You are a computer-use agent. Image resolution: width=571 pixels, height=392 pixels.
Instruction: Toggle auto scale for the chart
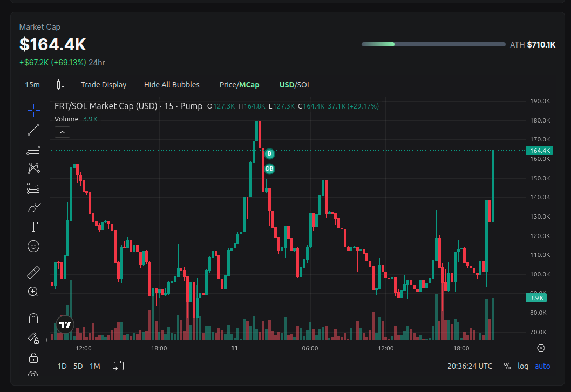coord(542,366)
